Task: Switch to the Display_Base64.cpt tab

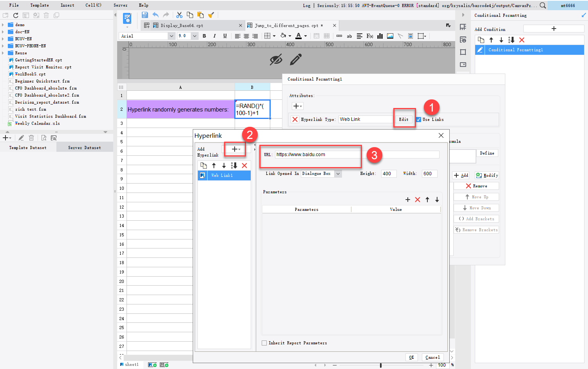Action: tap(182, 25)
